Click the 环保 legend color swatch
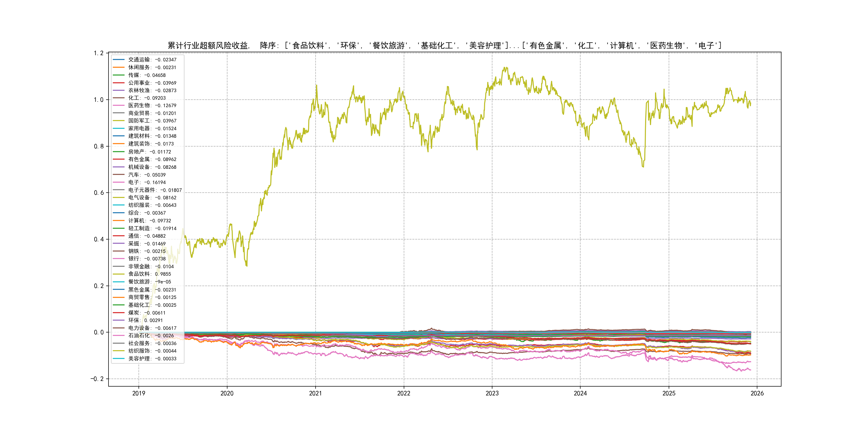 119,320
